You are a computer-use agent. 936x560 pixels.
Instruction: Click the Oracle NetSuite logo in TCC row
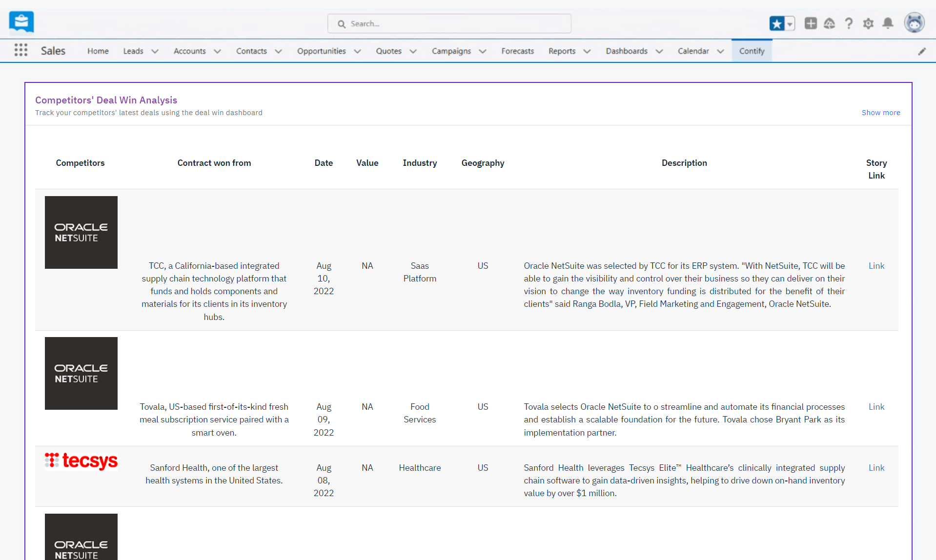[81, 232]
